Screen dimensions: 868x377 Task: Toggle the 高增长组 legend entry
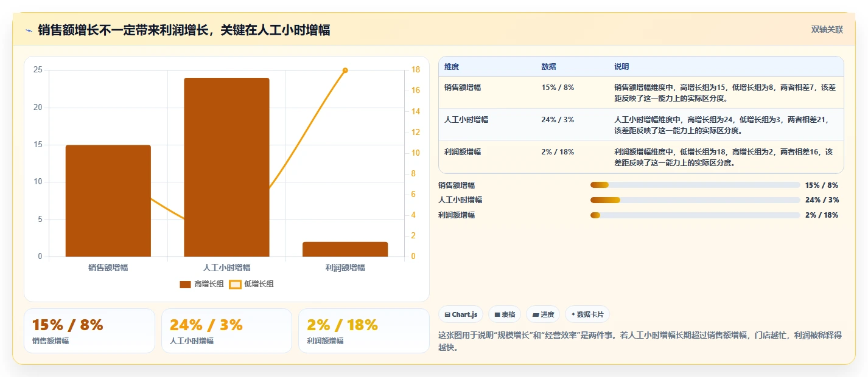201,284
